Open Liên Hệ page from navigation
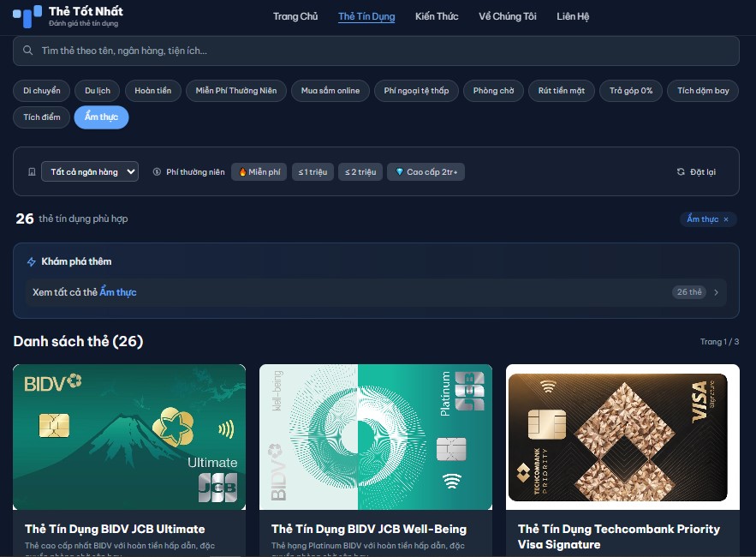The image size is (756, 557). click(573, 16)
